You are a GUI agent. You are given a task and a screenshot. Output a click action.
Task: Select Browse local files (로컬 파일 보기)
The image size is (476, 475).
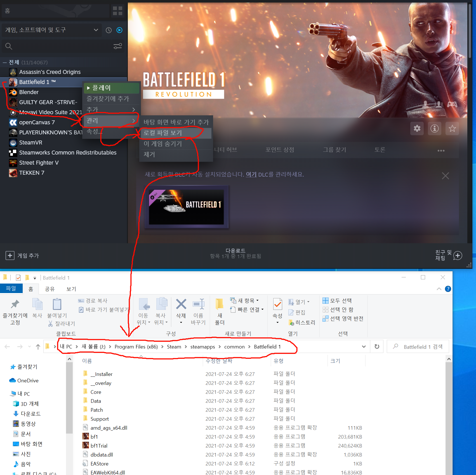coord(176,133)
